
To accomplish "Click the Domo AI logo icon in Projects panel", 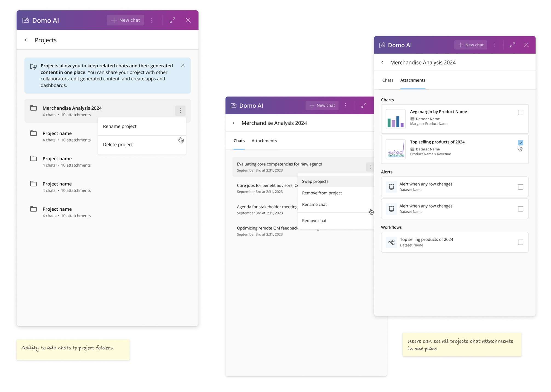I will pos(26,20).
